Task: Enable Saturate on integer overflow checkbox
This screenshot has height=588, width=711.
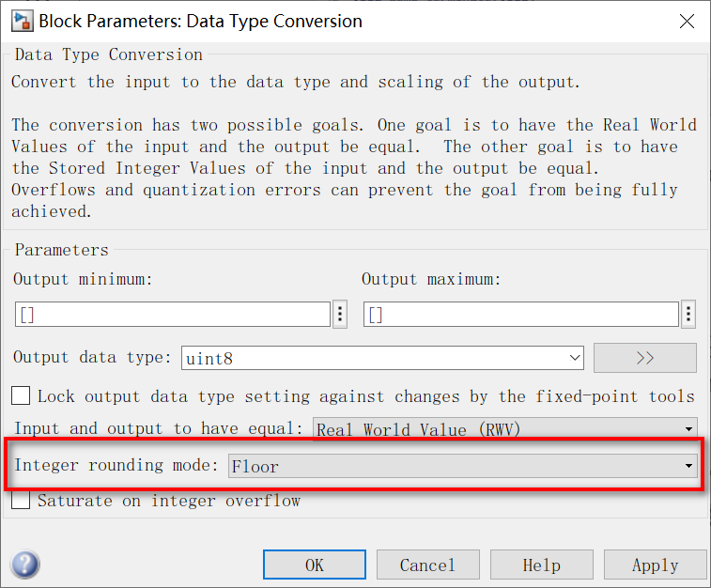Action: 21,500
